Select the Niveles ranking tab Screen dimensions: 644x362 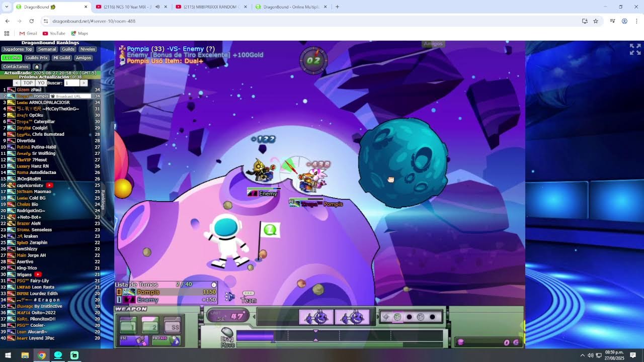point(88,49)
